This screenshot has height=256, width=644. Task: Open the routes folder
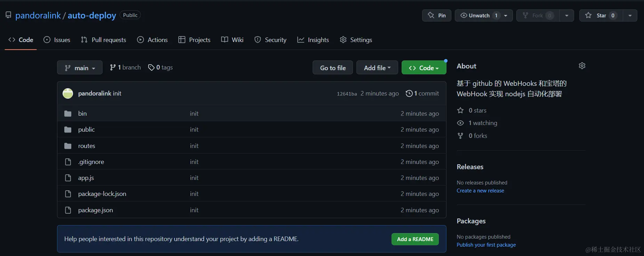[87, 146]
